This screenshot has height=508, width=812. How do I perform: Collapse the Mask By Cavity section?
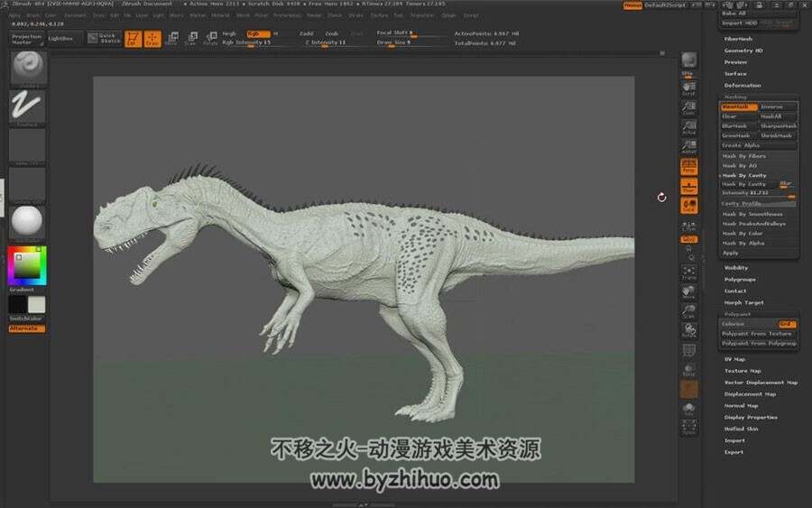[744, 176]
